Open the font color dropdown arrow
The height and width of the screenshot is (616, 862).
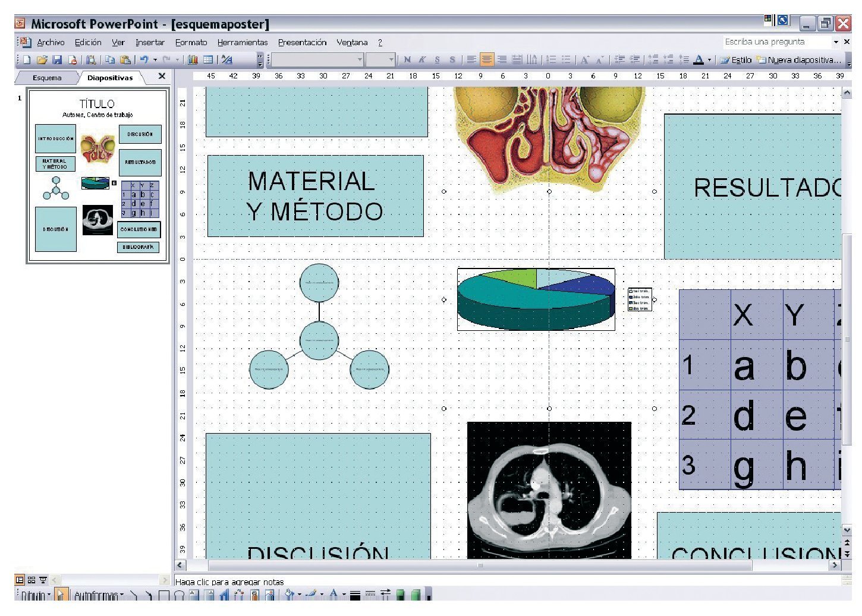[709, 60]
